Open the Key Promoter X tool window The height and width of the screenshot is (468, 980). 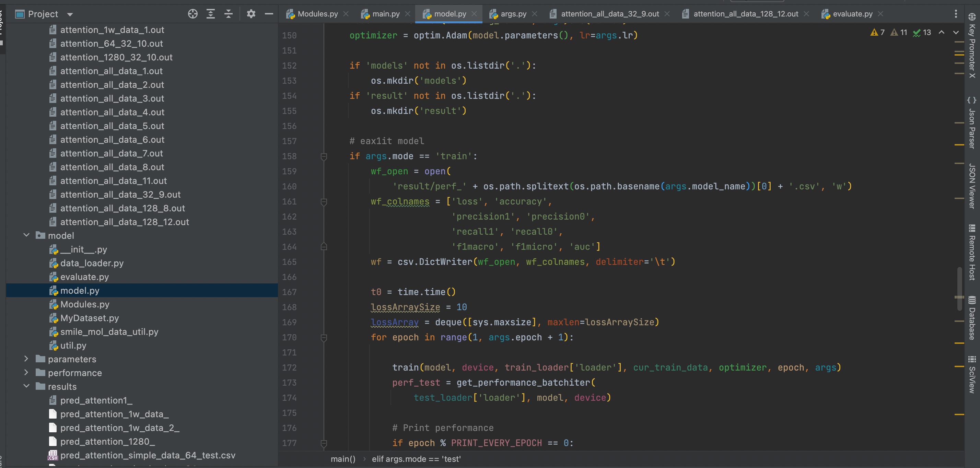[x=972, y=45]
